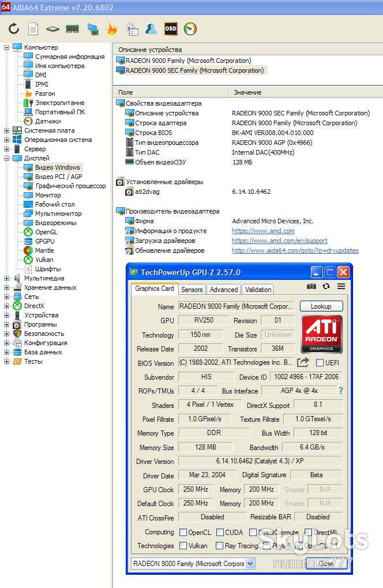Collapse the Компьютер tree node
Image resolution: width=383 pixels, height=588 pixels.
coord(6,47)
